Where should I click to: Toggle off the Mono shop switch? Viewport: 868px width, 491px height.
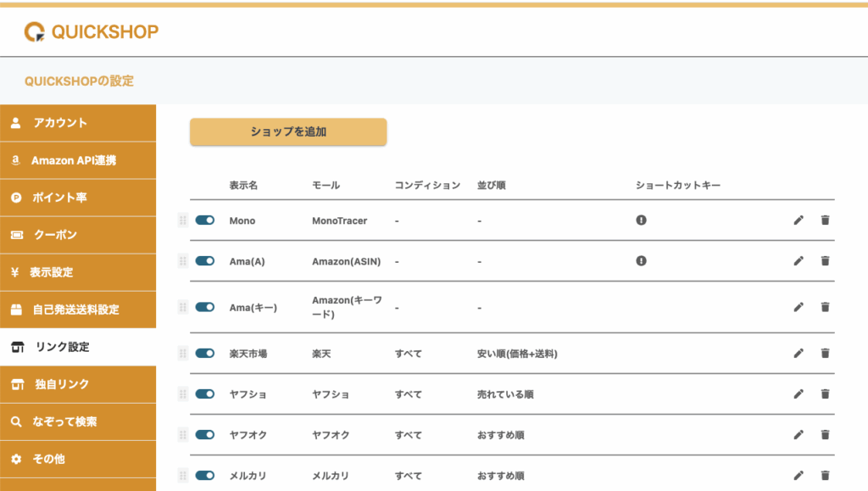[204, 220]
